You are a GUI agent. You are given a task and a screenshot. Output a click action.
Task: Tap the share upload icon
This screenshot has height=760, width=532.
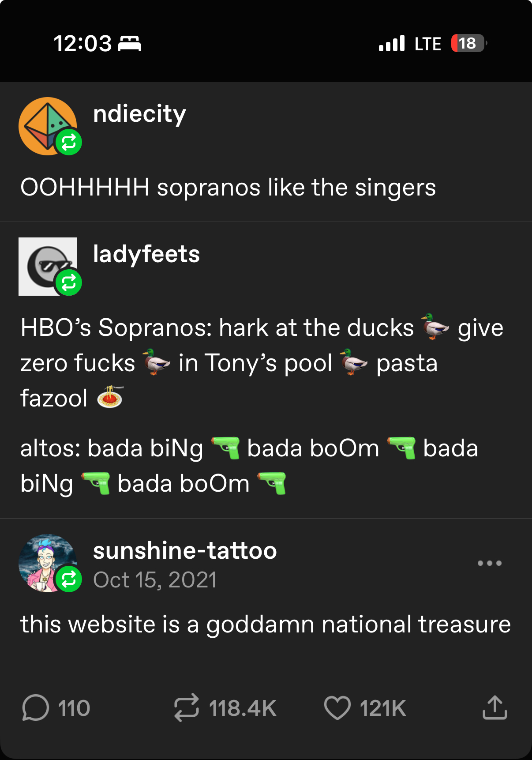coord(495,708)
